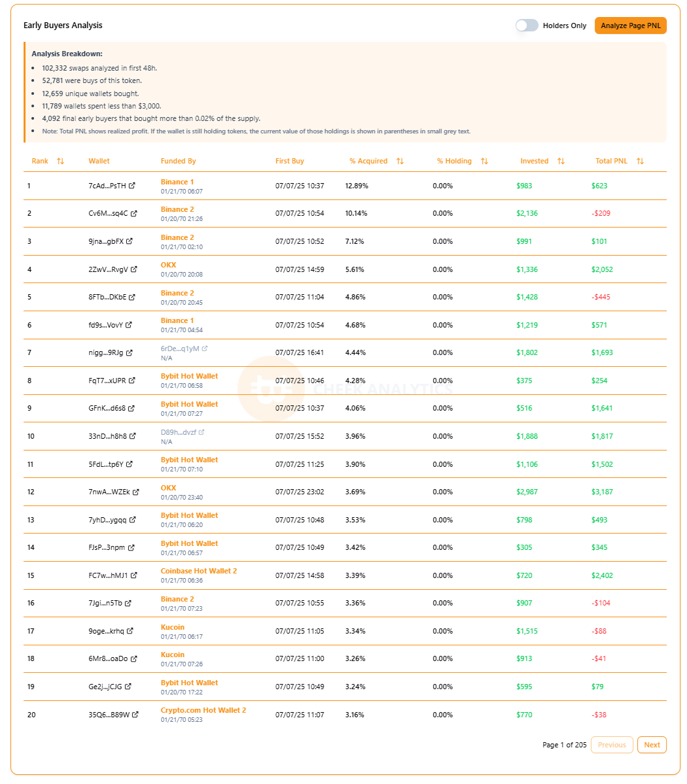The height and width of the screenshot is (784, 687).
Task: Select first buy time 07/07/25 23:02
Action: pyautogui.click(x=300, y=492)
